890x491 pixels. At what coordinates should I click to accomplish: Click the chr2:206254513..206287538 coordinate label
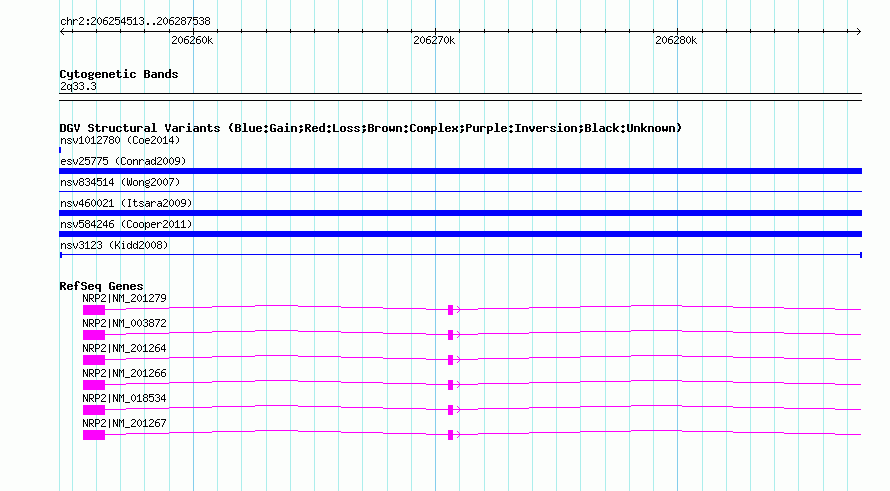click(x=135, y=22)
